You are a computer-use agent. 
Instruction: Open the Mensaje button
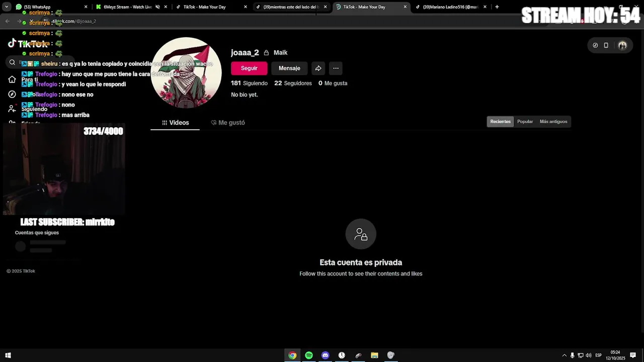click(289, 68)
